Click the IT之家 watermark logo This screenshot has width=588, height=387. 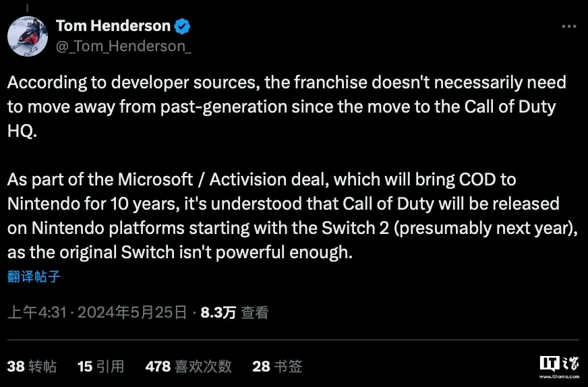tap(559, 363)
